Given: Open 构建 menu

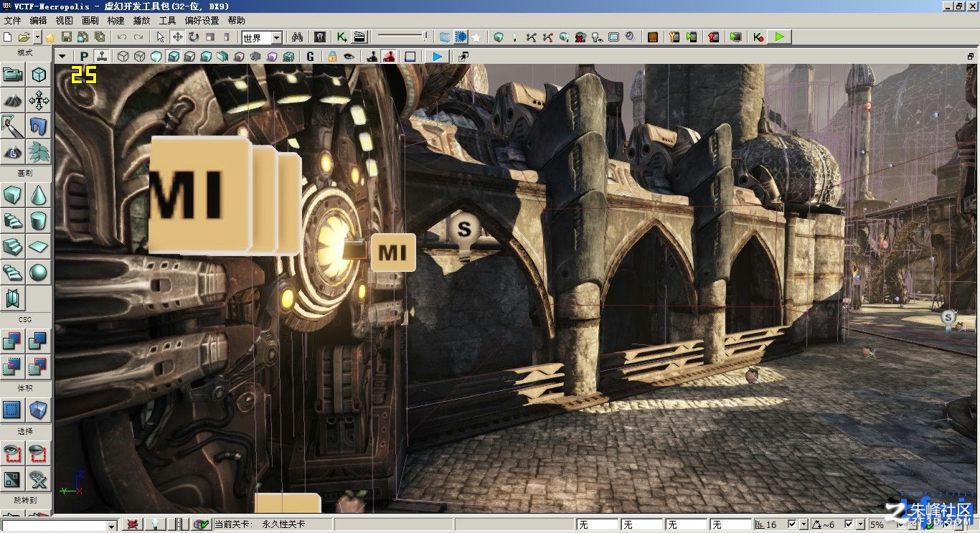Looking at the screenshot, I should click(x=116, y=21).
